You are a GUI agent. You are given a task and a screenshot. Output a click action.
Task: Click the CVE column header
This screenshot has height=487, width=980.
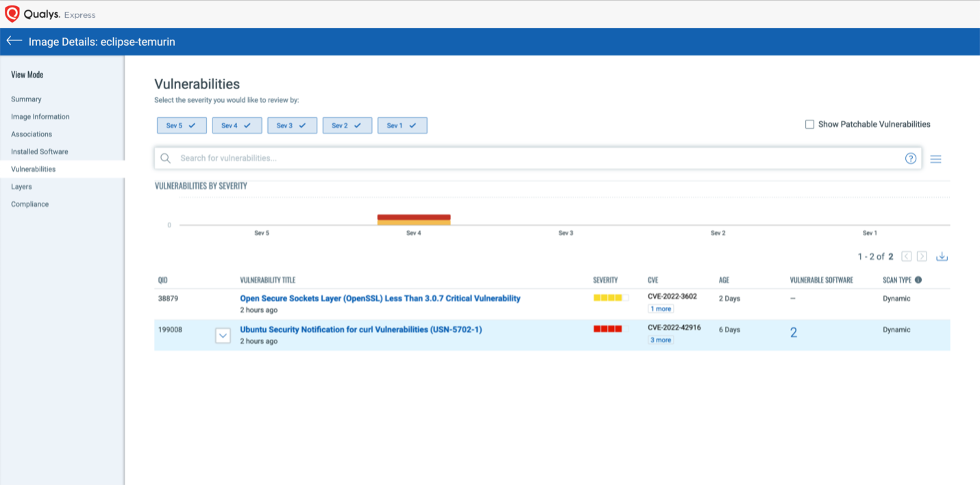[x=652, y=280]
